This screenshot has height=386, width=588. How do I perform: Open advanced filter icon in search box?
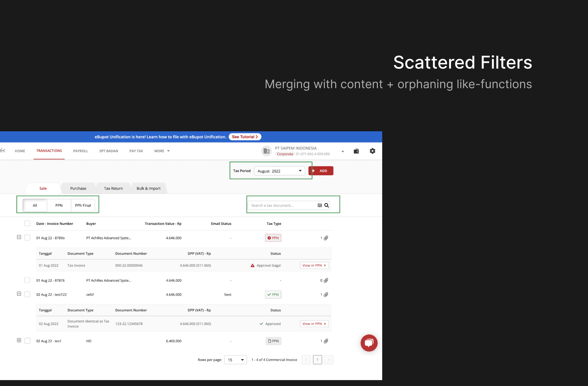point(319,205)
